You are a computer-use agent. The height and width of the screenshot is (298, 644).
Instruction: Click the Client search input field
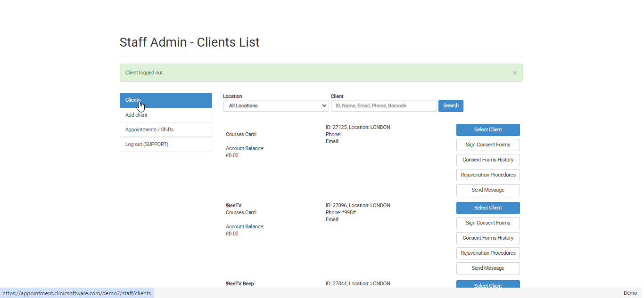384,106
